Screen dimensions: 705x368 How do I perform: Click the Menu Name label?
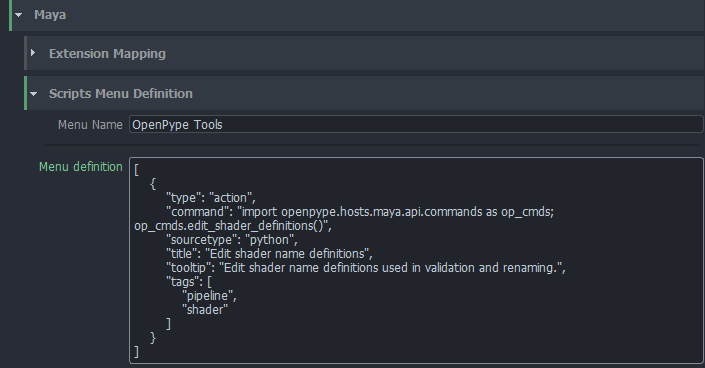coord(90,125)
